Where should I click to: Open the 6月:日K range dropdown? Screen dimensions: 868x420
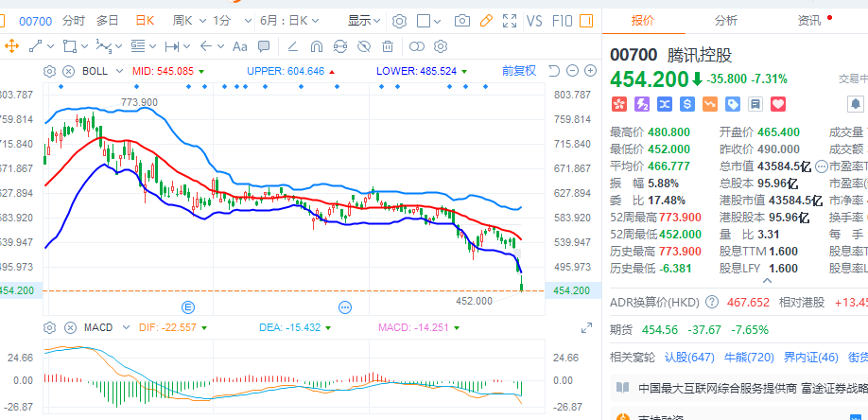289,21
